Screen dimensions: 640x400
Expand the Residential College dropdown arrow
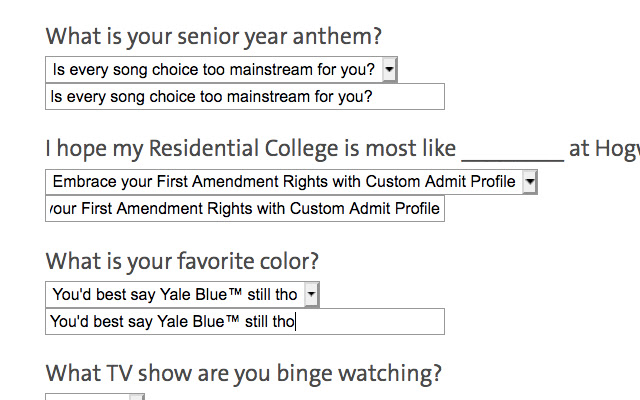pos(529,182)
